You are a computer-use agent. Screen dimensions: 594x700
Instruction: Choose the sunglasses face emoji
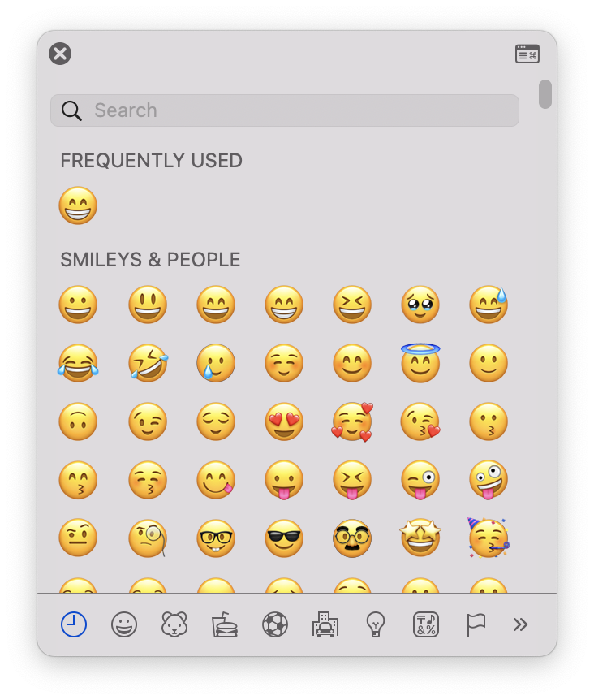click(284, 538)
